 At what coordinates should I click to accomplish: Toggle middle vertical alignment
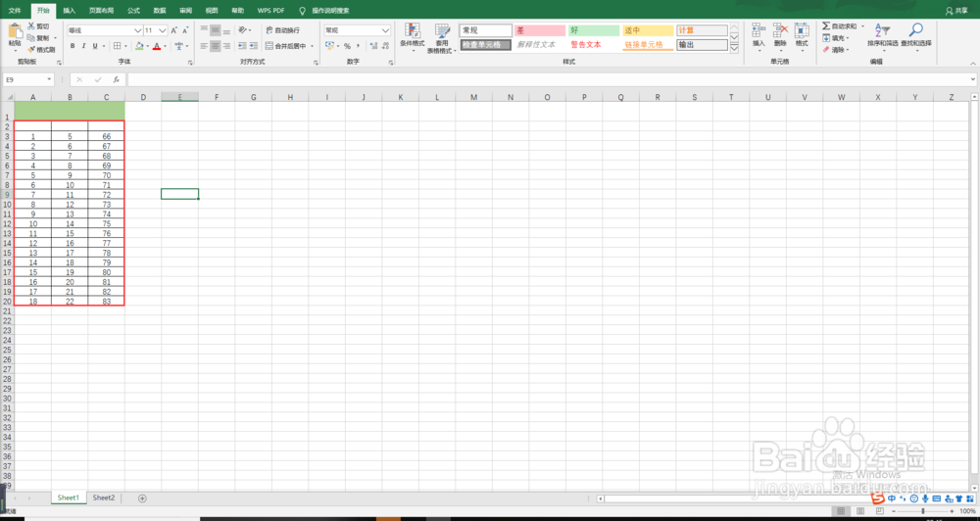tap(215, 30)
